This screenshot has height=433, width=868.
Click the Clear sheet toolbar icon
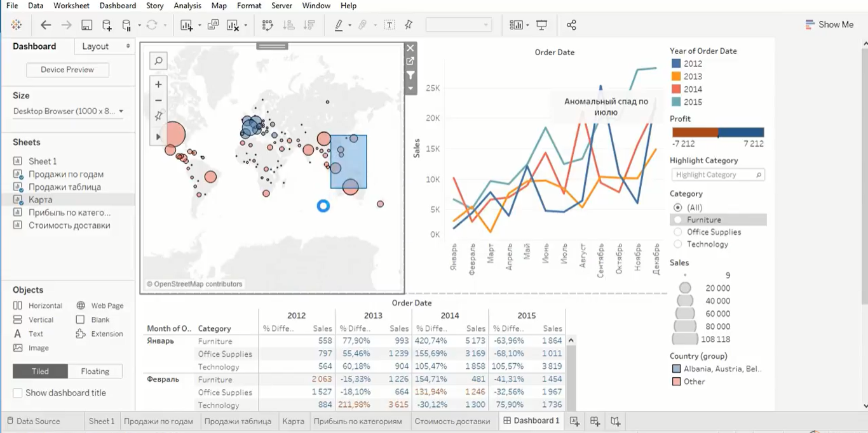point(233,25)
